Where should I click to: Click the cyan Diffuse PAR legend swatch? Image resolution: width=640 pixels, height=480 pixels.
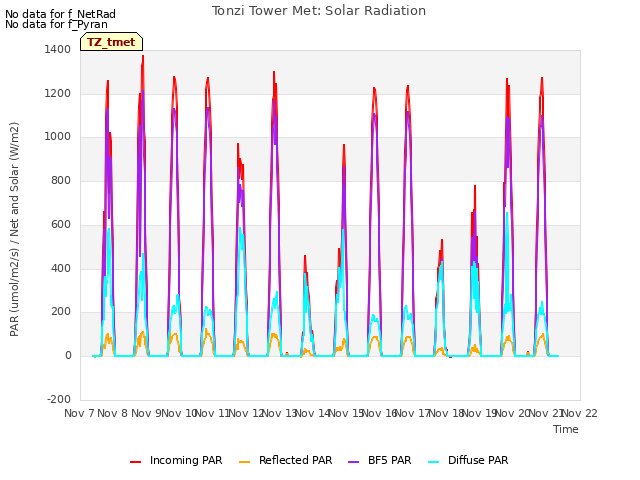click(434, 462)
